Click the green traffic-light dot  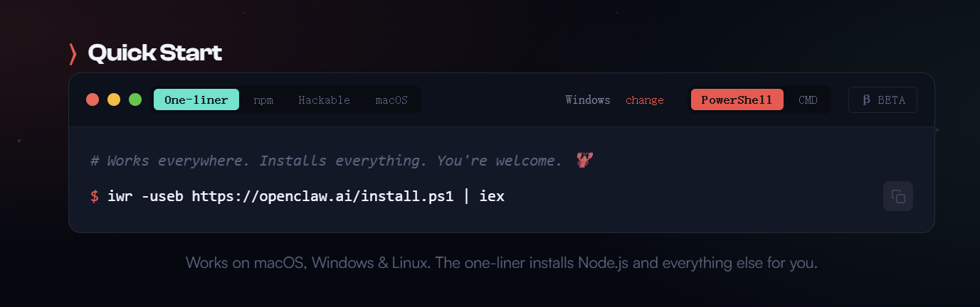click(135, 99)
